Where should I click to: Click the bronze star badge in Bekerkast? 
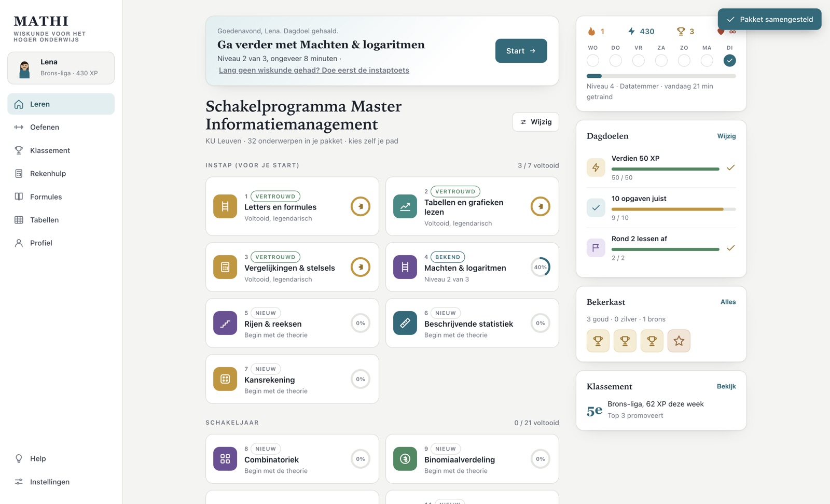[679, 341]
